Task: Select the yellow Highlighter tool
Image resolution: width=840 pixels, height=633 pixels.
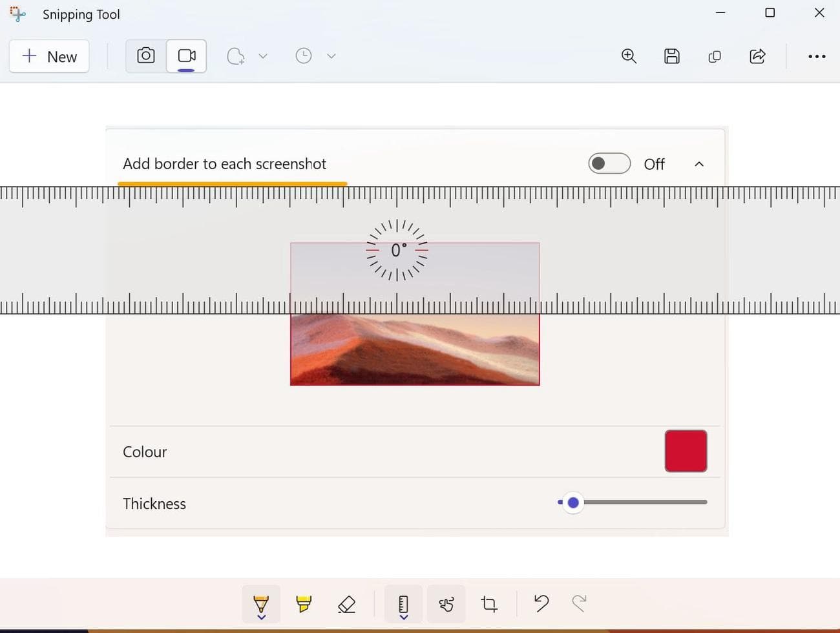Action: click(304, 604)
